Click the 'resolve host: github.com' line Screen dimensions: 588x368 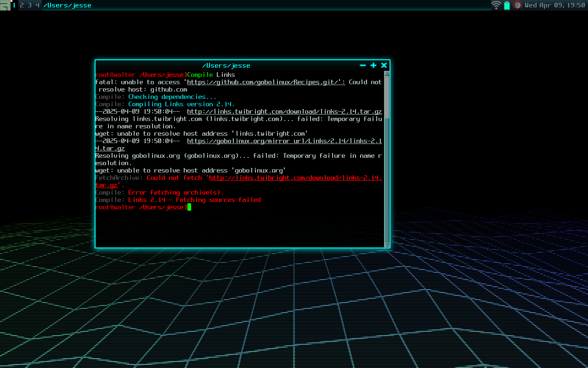point(143,89)
